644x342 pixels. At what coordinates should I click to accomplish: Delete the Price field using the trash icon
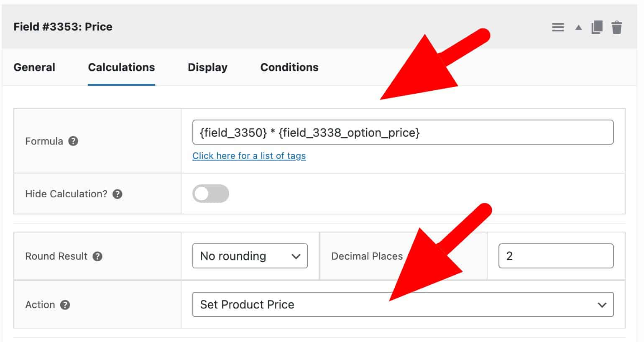point(617,27)
